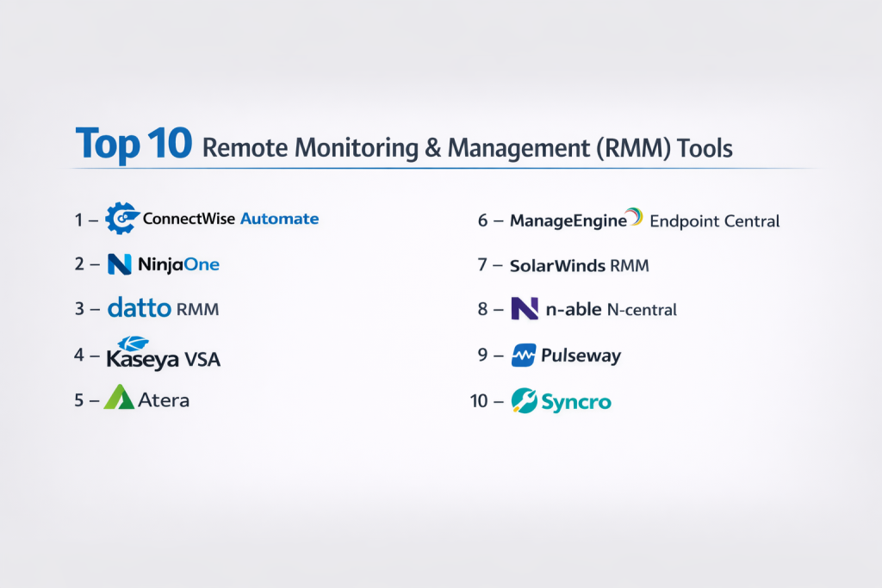Select the Atera green triangle icon
The width and height of the screenshot is (882, 588).
pyautogui.click(x=119, y=399)
